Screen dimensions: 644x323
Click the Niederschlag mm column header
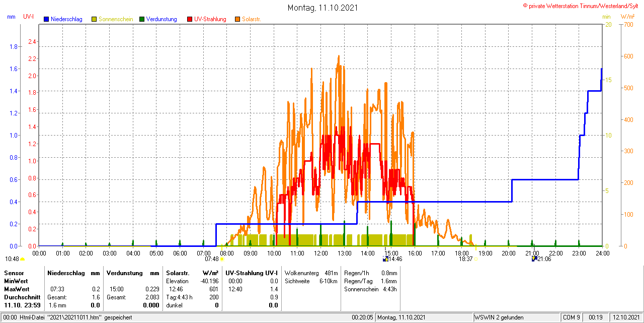point(74,273)
